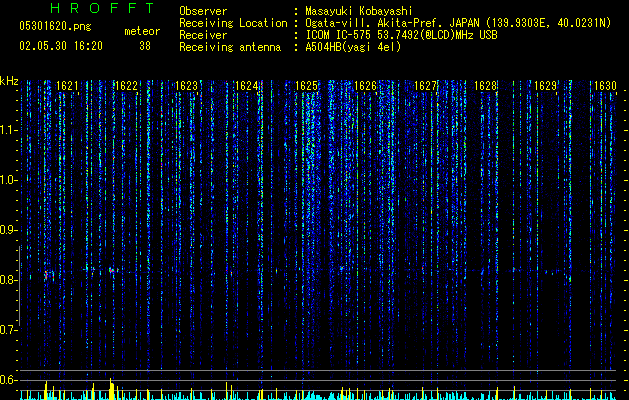Click the 1.1 frequency axis label
This screenshot has width=629, height=400.
point(9,130)
